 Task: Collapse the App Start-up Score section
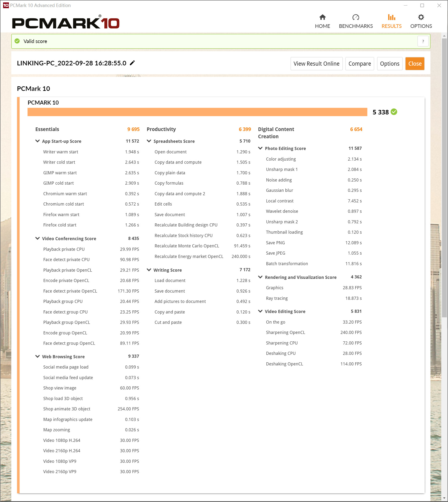pyautogui.click(x=38, y=141)
